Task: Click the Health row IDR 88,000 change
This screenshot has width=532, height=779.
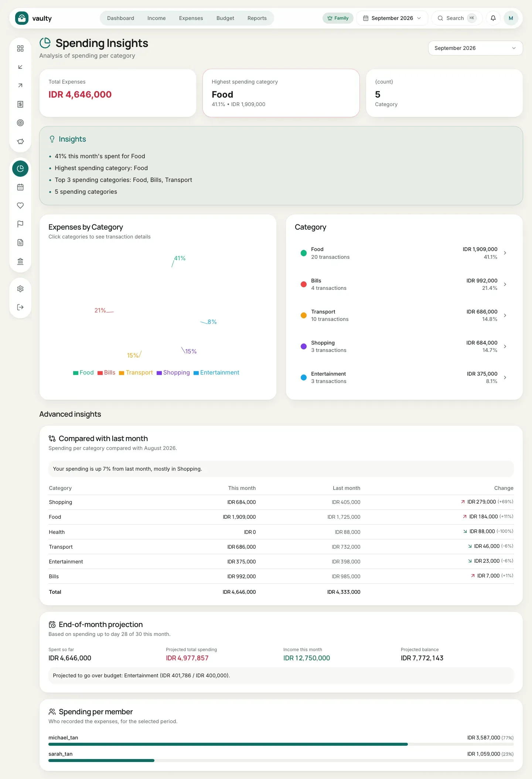Action: pos(488,531)
